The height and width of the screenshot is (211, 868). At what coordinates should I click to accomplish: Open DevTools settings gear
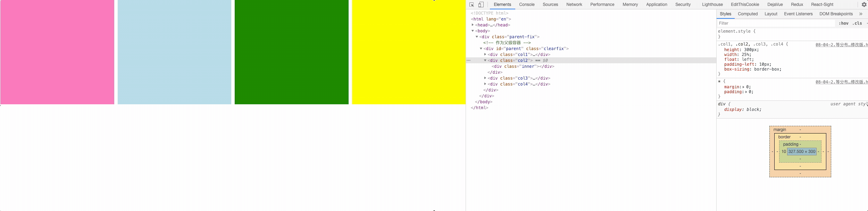(864, 5)
